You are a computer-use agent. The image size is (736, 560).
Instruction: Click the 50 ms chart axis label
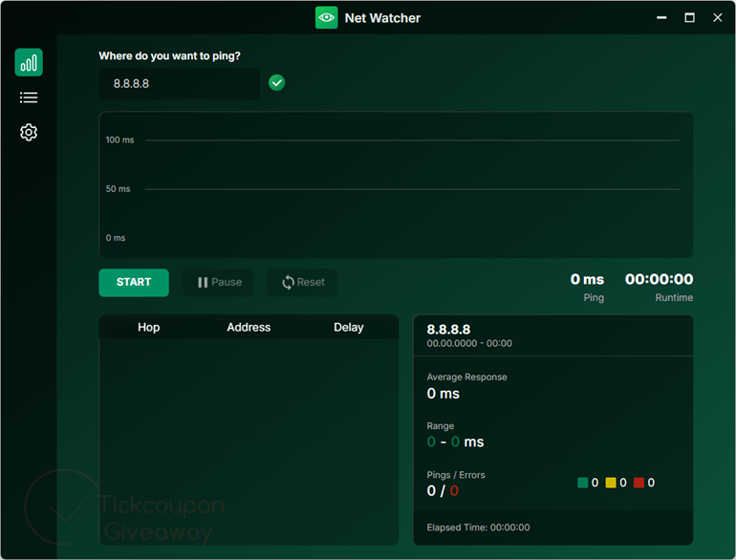pyautogui.click(x=118, y=188)
